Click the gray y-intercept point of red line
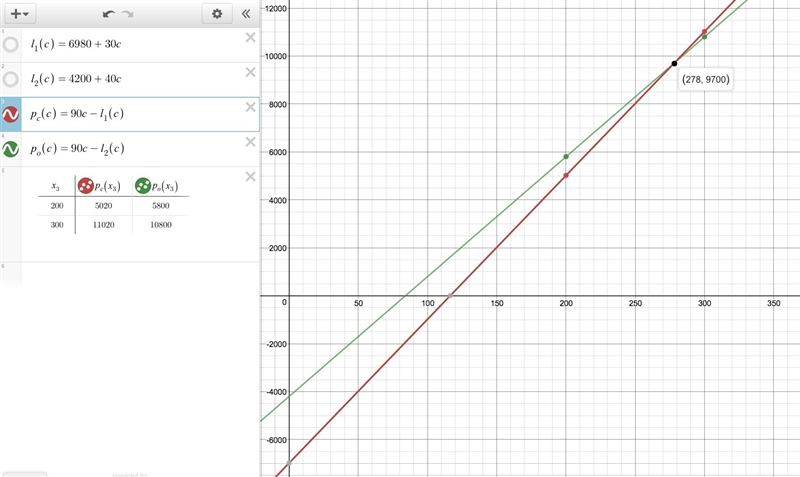The height and width of the screenshot is (477, 800). tap(289, 463)
